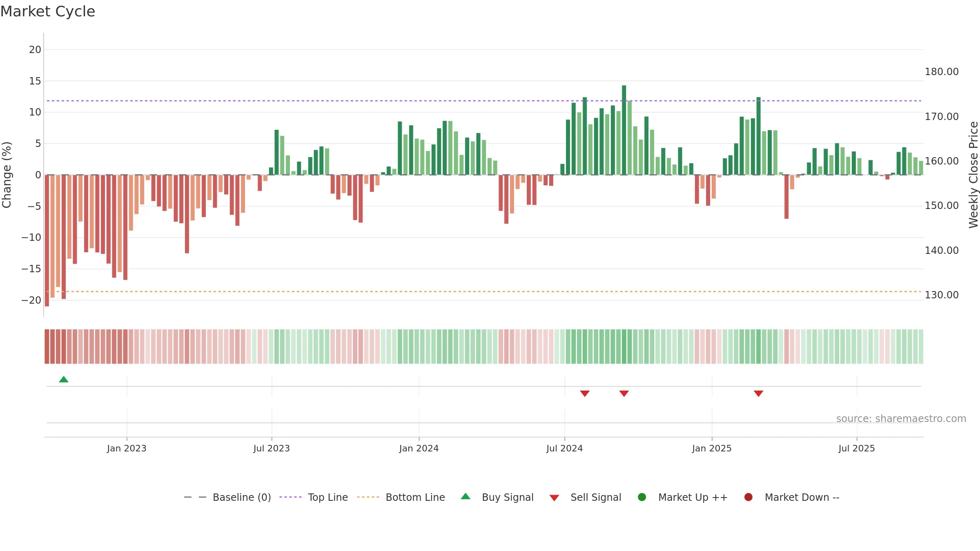Click the Weekly Close Price axis title
Viewport: 980px width, 551px height.
(x=973, y=175)
